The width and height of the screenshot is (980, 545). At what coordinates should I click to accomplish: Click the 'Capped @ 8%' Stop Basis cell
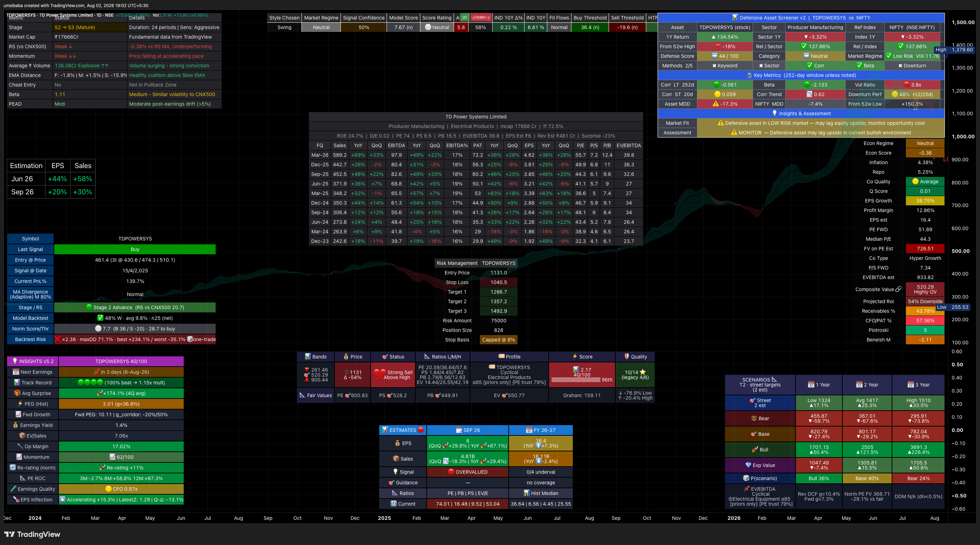pyautogui.click(x=498, y=340)
